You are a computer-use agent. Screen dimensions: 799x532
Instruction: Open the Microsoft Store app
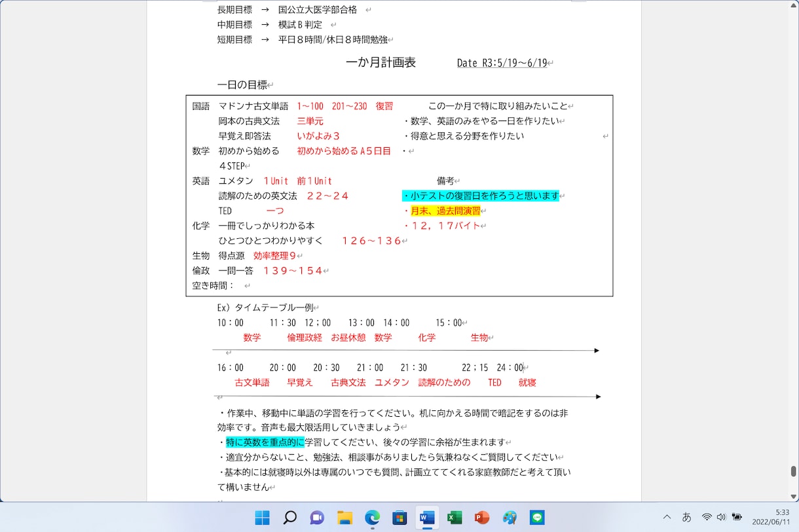pos(399,518)
